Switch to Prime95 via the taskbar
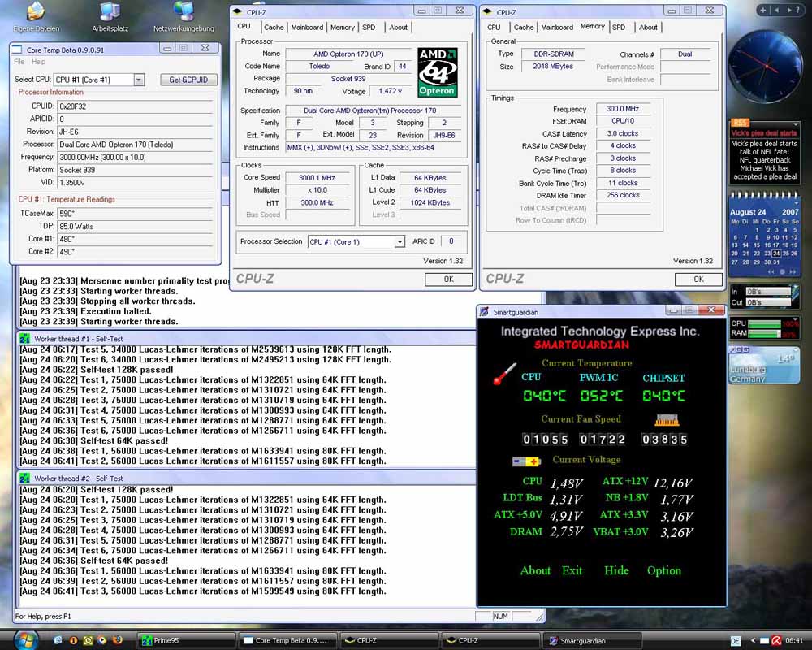This screenshot has height=650, width=812. point(186,641)
